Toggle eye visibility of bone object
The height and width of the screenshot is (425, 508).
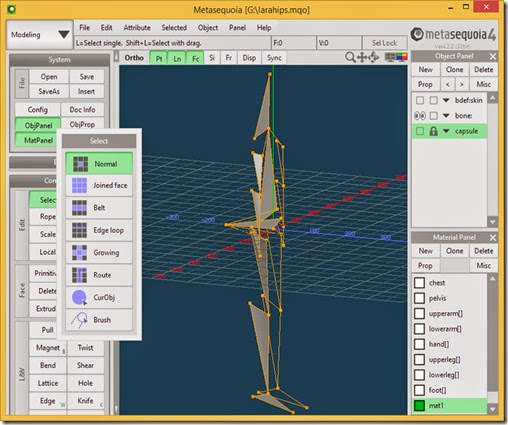[420, 116]
